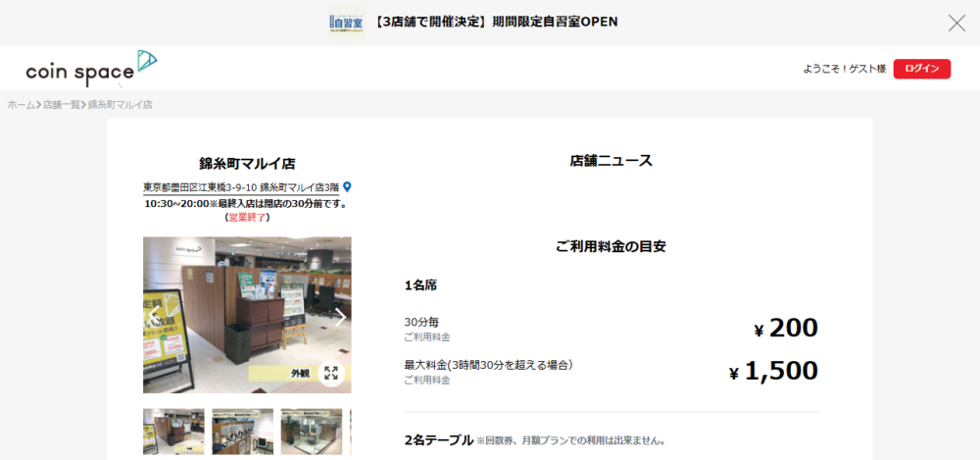980x460 pixels.
Task: Click the coin space logo
Action: [x=91, y=69]
